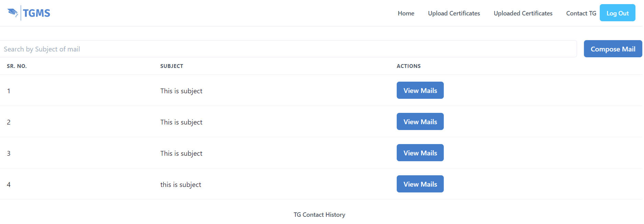Click the SR. NO. column header
The width and height of the screenshot is (644, 224).
[17, 66]
